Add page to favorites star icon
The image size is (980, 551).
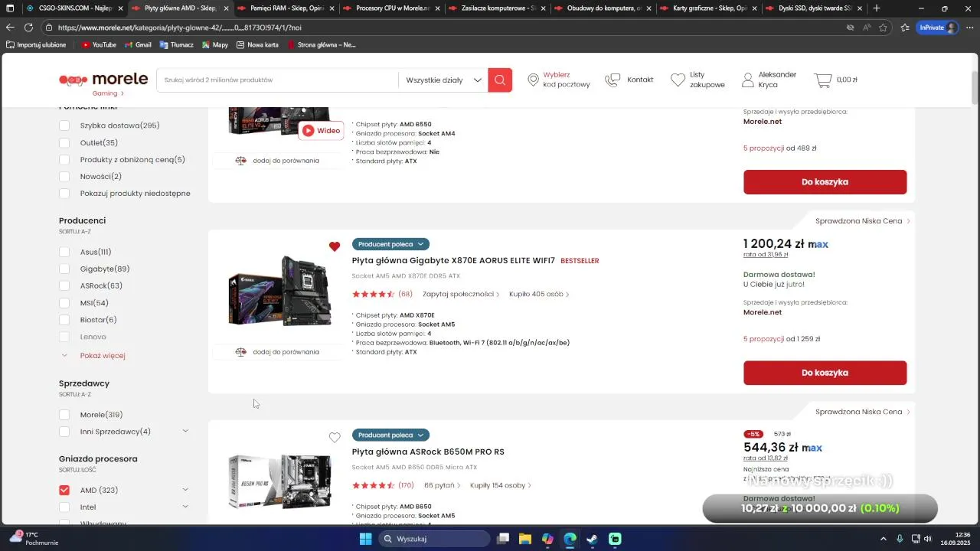[884, 28]
